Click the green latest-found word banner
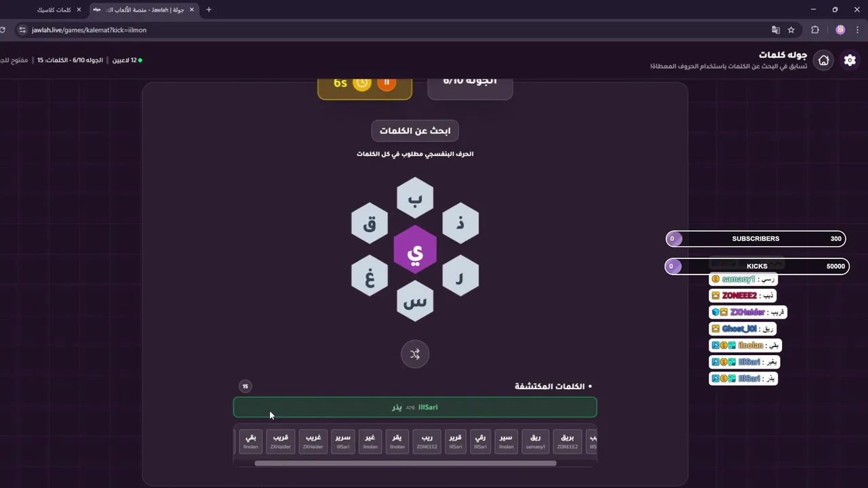 coord(415,407)
